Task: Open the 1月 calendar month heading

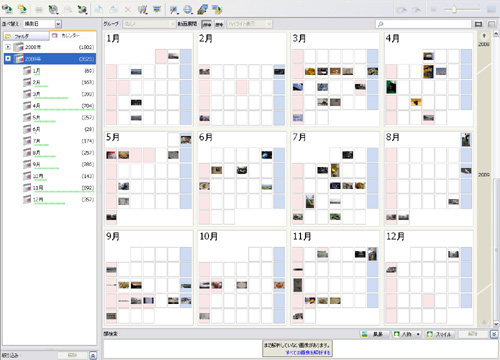Action: tap(113, 39)
